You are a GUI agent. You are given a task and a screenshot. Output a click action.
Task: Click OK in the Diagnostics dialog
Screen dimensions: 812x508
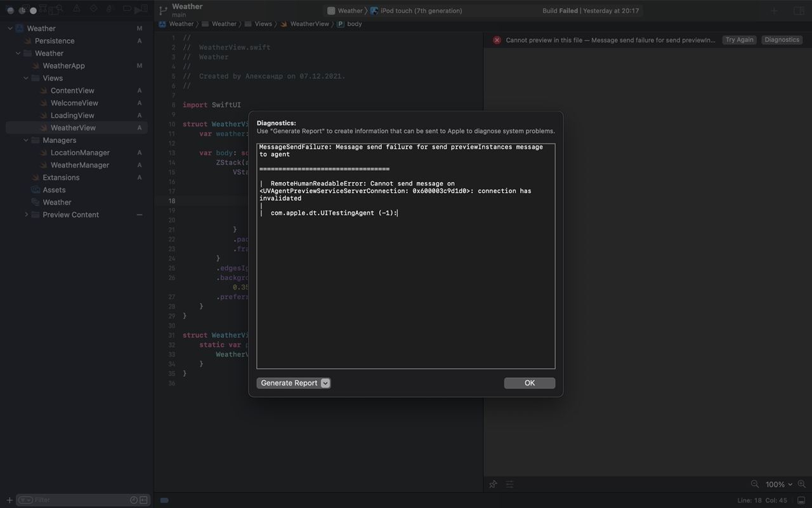529,383
